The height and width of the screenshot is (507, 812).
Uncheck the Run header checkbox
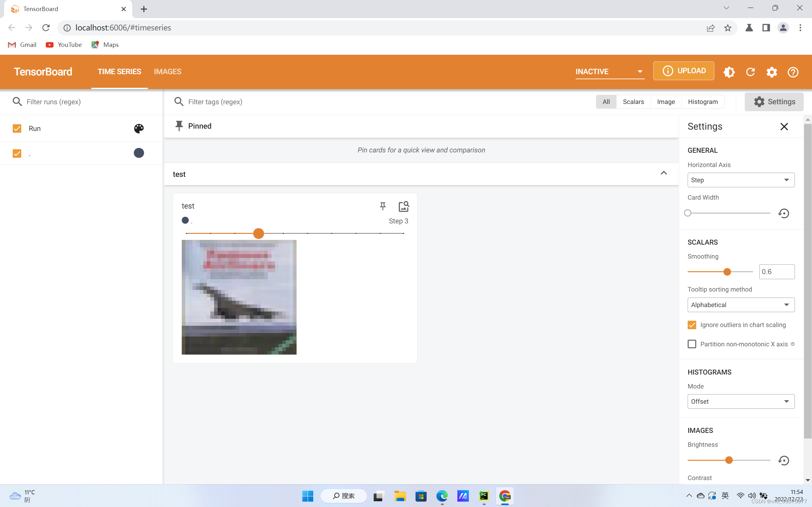17,128
